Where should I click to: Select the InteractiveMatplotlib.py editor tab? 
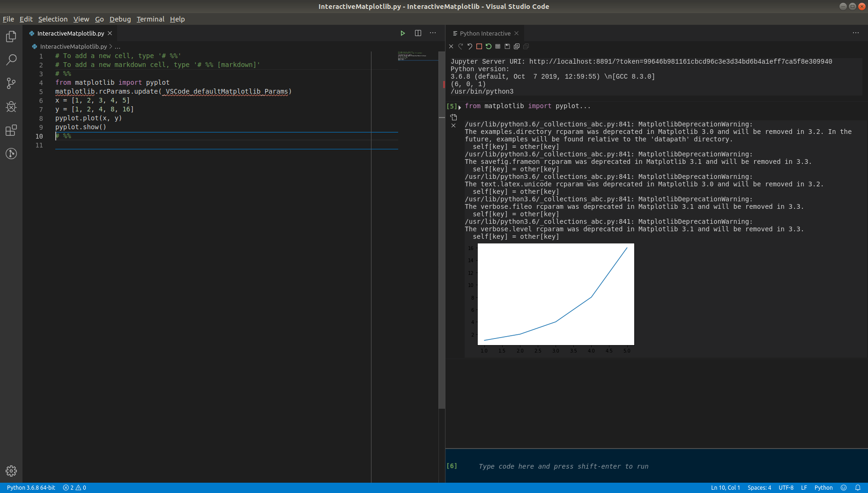[70, 33]
